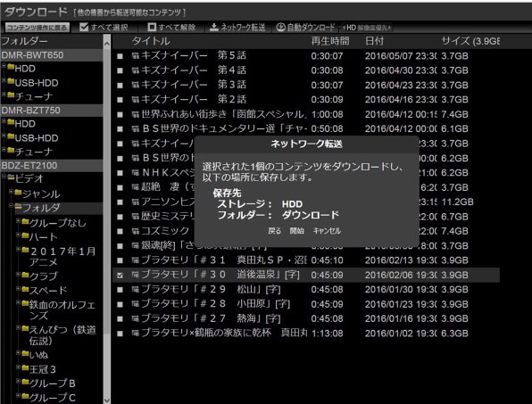Click the 1:13:08 duration cell
532x404 pixels.
click(327, 334)
